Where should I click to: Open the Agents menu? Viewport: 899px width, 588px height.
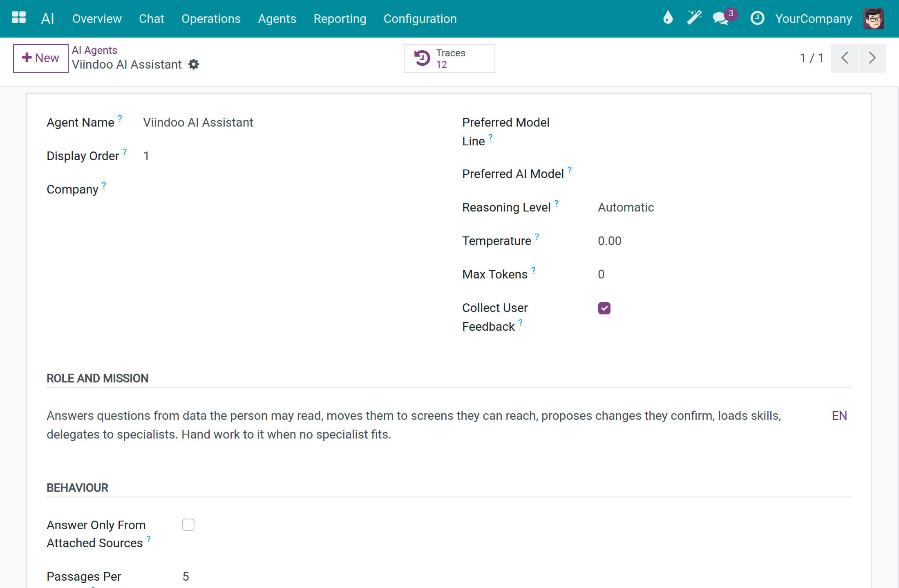coord(277,19)
